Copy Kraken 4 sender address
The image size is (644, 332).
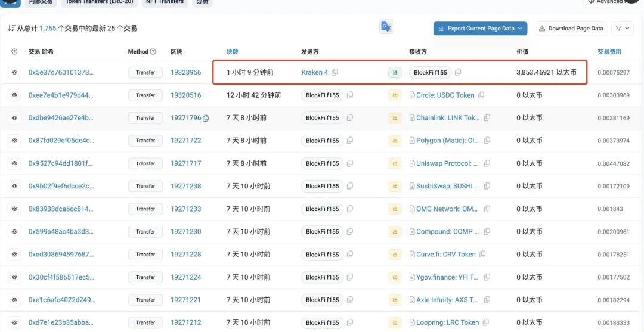coord(335,72)
